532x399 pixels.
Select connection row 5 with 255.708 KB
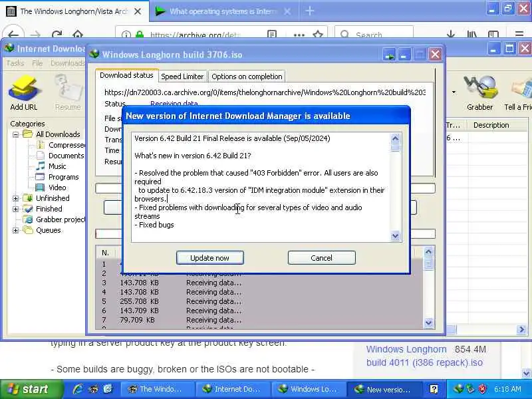pos(259,301)
